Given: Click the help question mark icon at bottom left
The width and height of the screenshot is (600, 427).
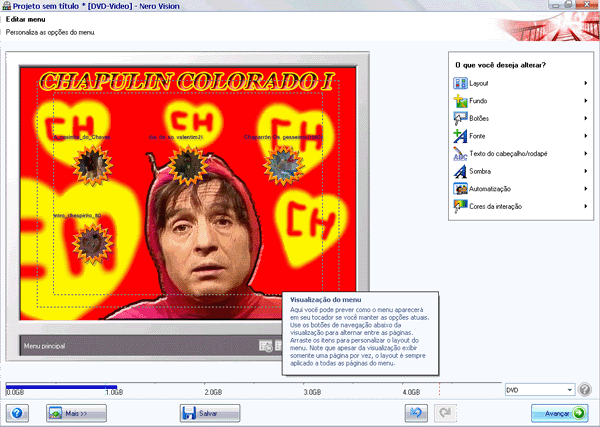Looking at the screenshot, I should point(19,412).
